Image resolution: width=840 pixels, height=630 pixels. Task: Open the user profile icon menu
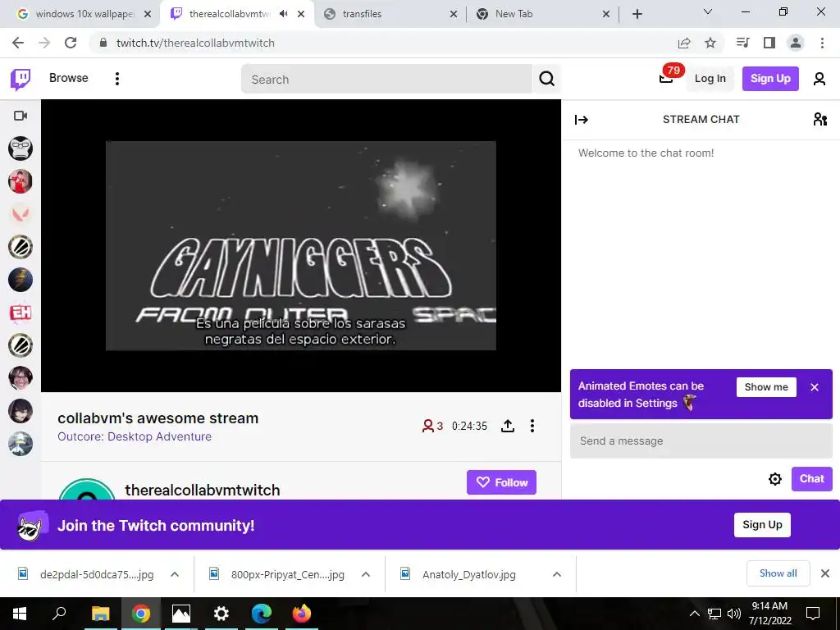(x=819, y=79)
